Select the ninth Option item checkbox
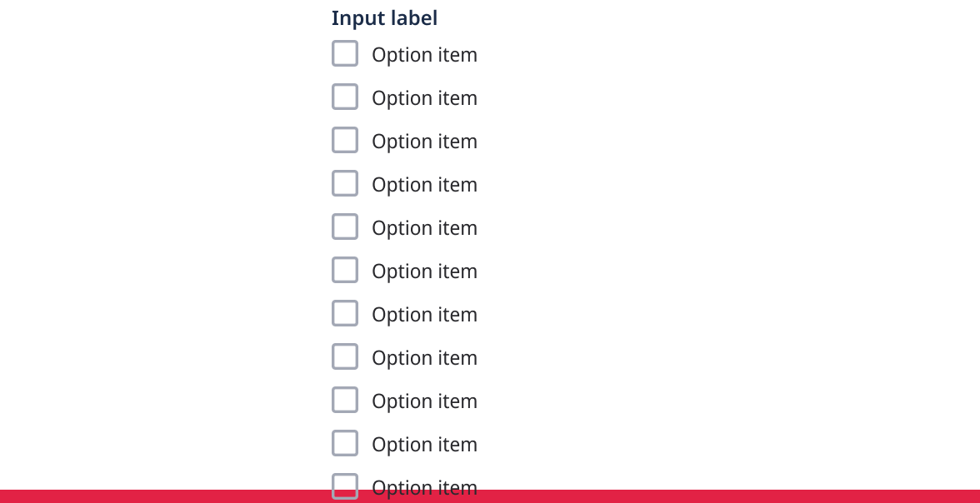The height and width of the screenshot is (503, 980). 345,401
